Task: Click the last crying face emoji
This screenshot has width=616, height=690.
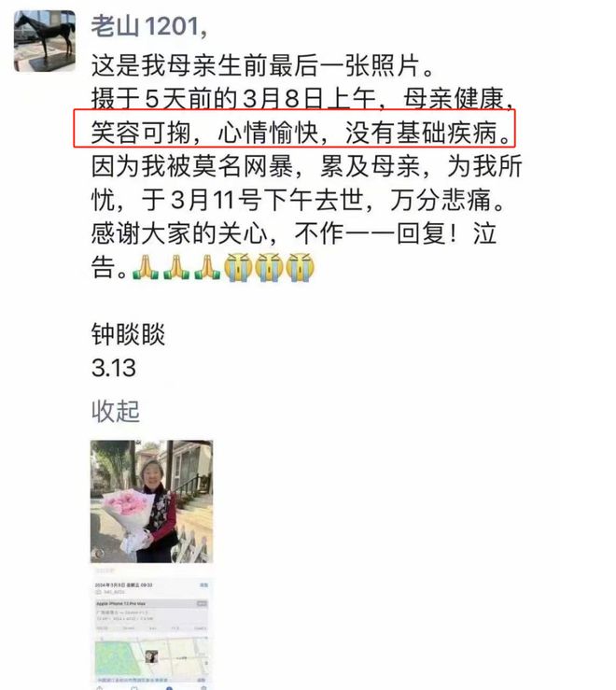Action: 301,267
